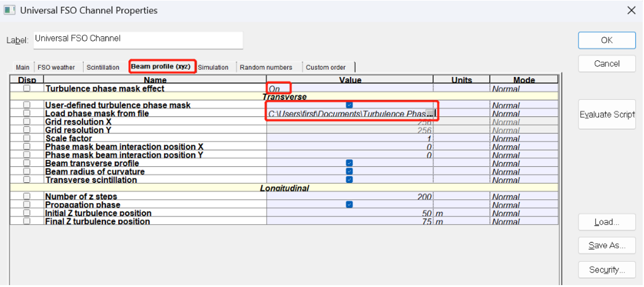Close the FSO Channel Properties dialog
The width and height of the screenshot is (644, 287).
pos(631,10)
